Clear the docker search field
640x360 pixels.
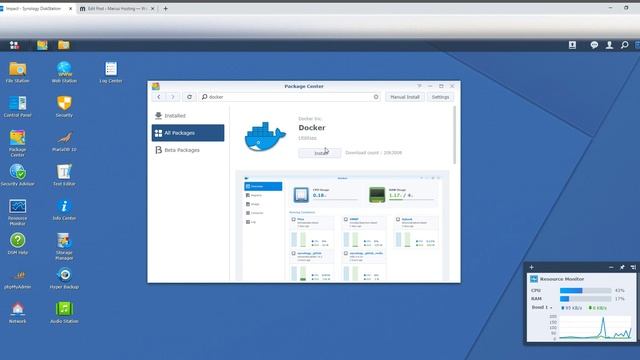(376, 97)
